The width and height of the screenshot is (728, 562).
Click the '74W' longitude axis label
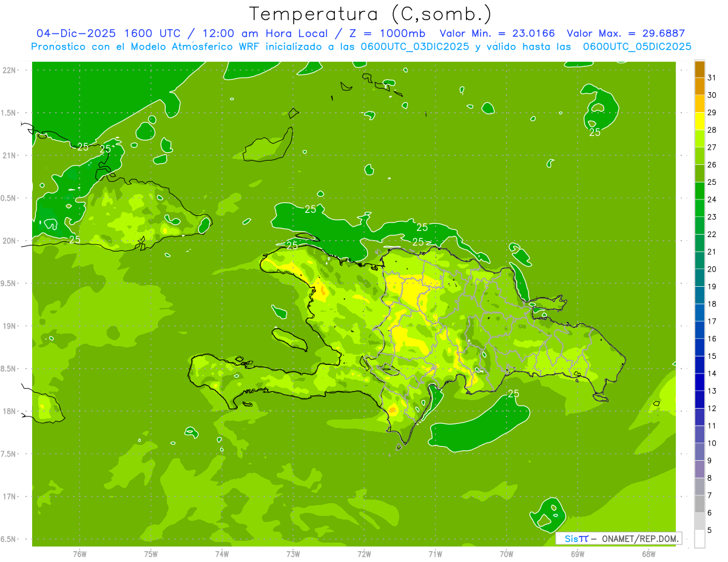(x=222, y=554)
